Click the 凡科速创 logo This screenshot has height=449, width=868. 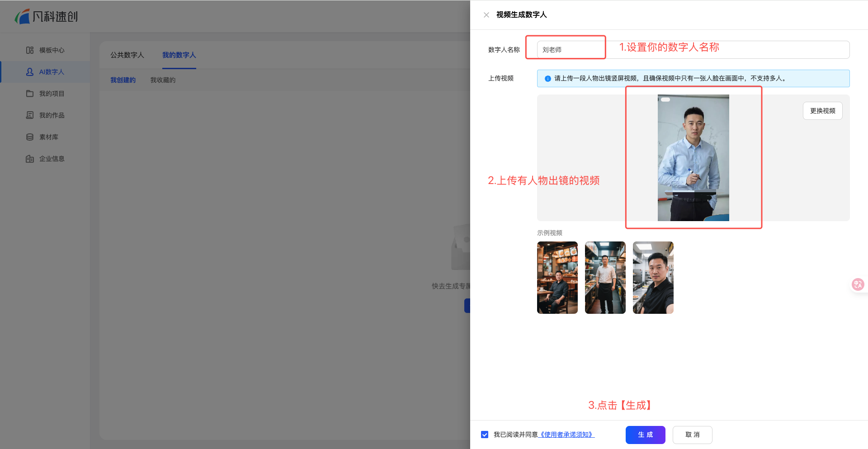pyautogui.click(x=47, y=17)
